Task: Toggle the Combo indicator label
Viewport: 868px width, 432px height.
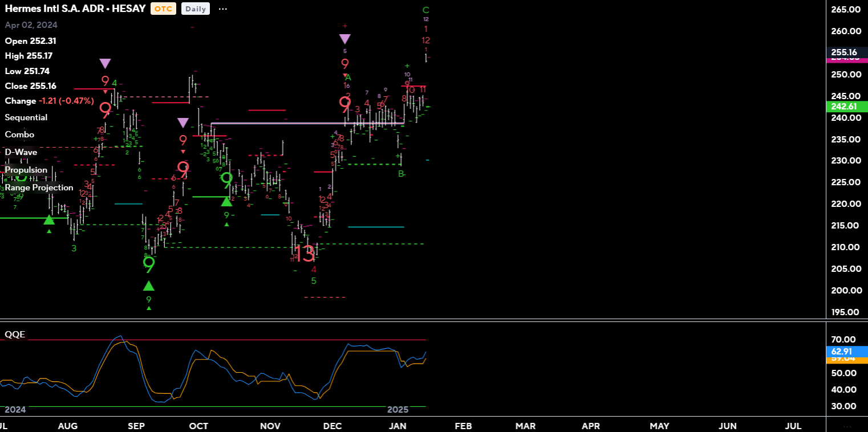Action: tap(19, 135)
